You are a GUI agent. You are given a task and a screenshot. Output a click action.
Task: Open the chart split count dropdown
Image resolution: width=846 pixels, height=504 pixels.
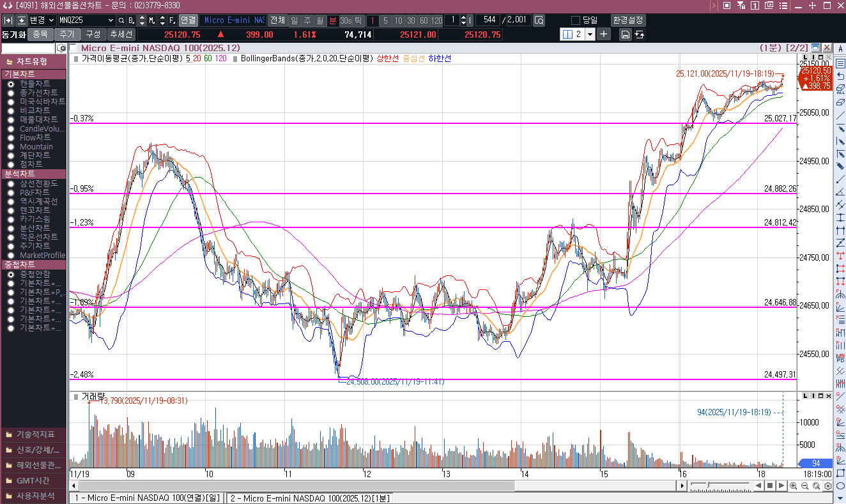589,34
